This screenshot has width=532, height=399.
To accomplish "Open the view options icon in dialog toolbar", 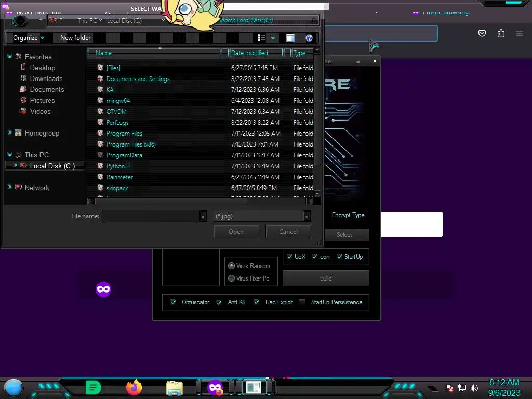I will tap(262, 37).
